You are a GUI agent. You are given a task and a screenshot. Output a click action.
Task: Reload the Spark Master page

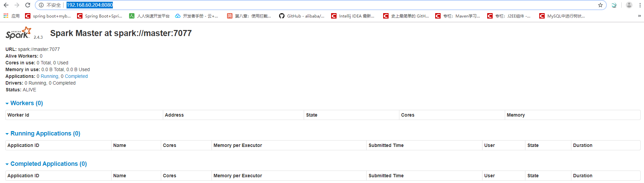28,5
